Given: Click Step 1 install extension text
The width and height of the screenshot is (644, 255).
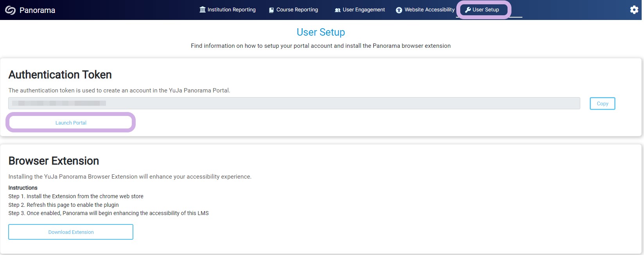Looking at the screenshot, I should click(76, 196).
